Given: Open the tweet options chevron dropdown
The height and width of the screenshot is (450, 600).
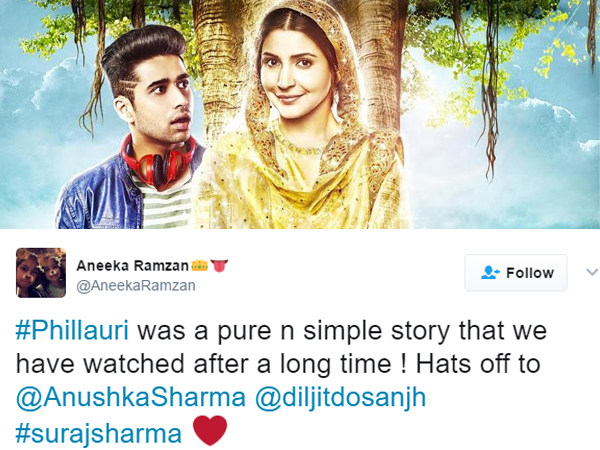Looking at the screenshot, I should click(x=592, y=272).
